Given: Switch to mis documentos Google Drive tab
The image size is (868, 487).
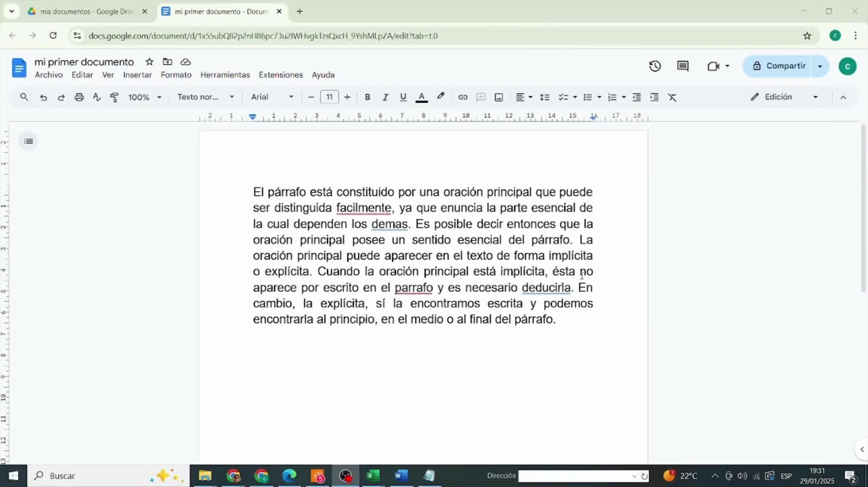Looking at the screenshot, I should pyautogui.click(x=87, y=11).
